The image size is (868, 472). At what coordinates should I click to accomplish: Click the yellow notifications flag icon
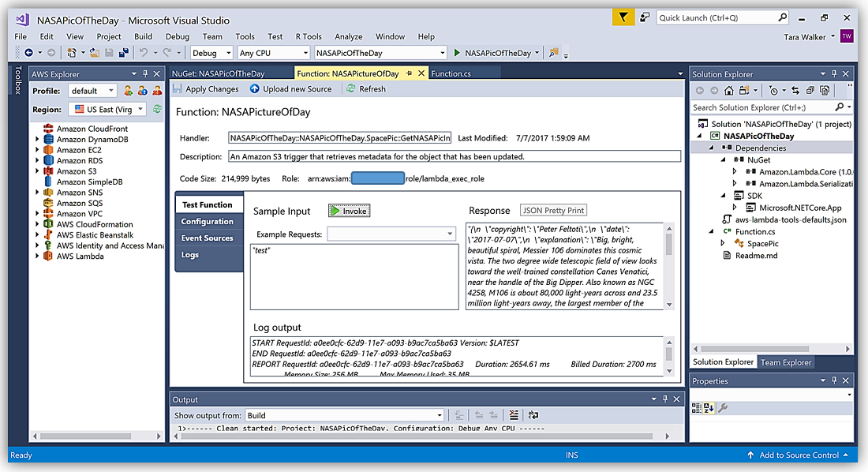click(623, 17)
